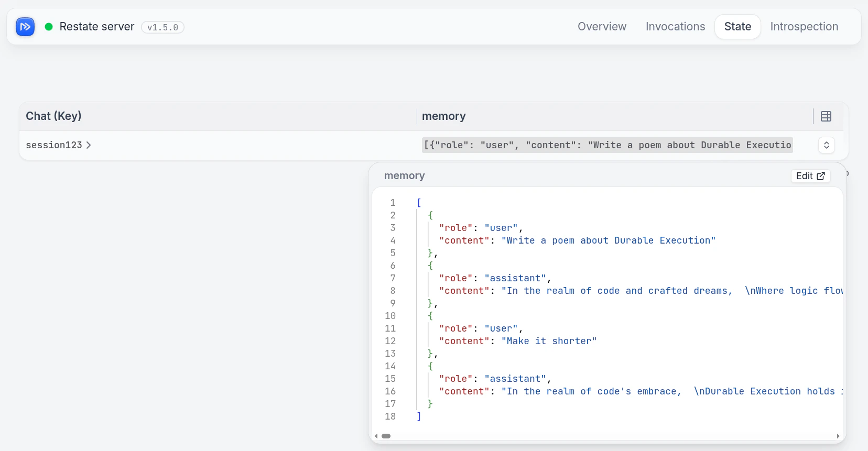Click line number 10 in the JSON viewer
Screen dimensions: 868x451
click(x=390, y=316)
